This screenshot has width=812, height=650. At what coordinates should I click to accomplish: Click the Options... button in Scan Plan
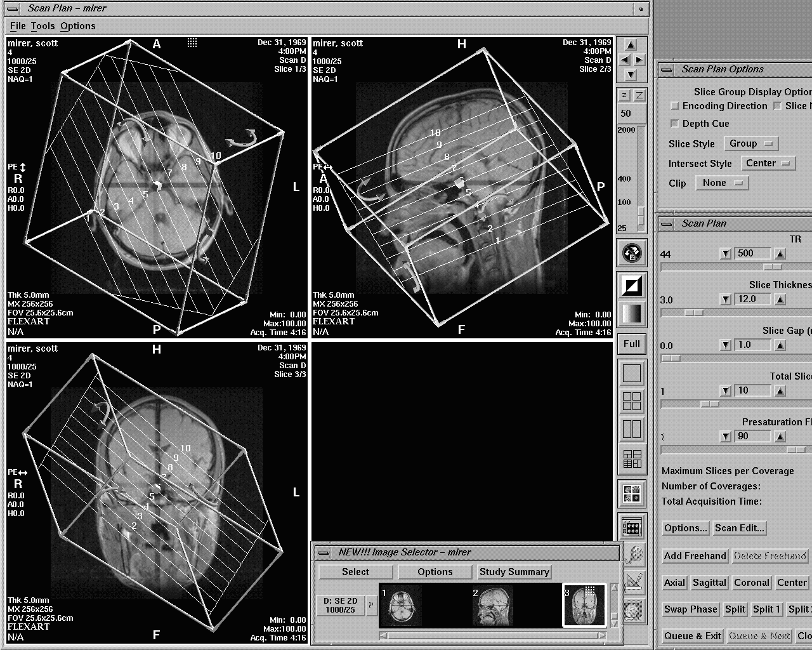click(685, 528)
